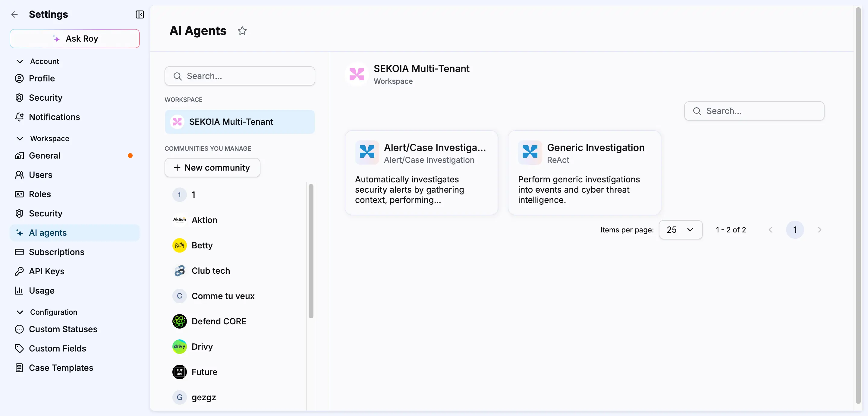Open Profile settings
The image size is (868, 416).
point(75,78)
